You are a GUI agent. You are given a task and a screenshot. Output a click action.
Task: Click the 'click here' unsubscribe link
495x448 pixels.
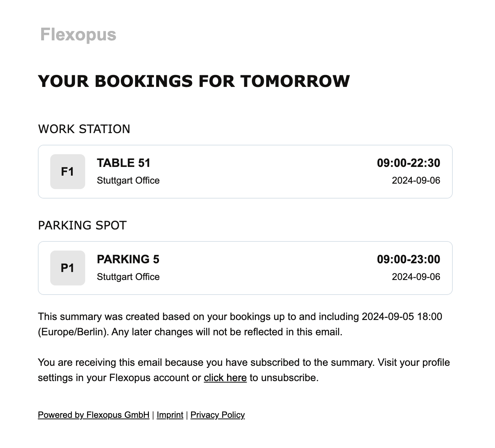click(x=225, y=378)
